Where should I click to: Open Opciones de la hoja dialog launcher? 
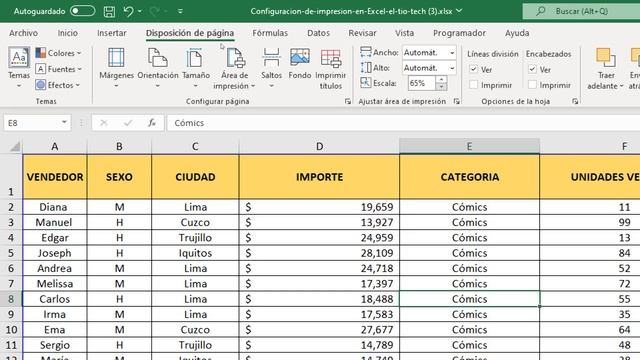(x=575, y=101)
